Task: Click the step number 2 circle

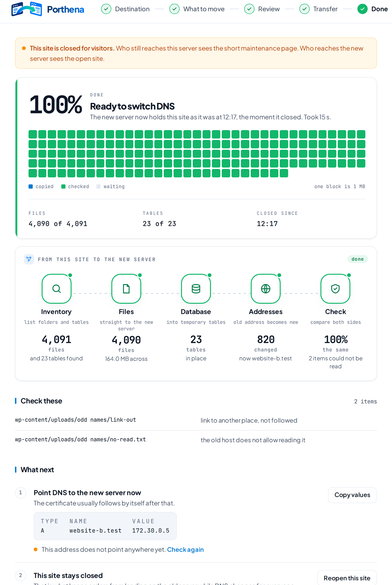Action: (21, 575)
